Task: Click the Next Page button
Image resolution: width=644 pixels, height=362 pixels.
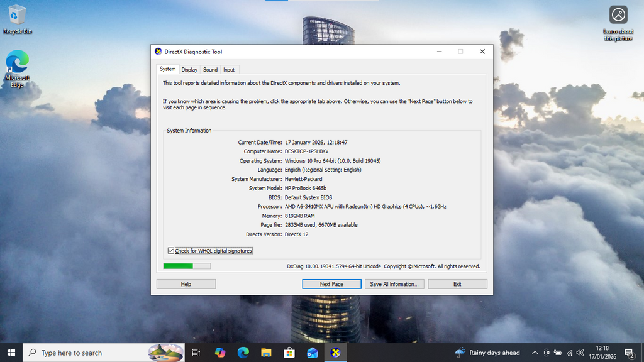Action: [x=331, y=284]
